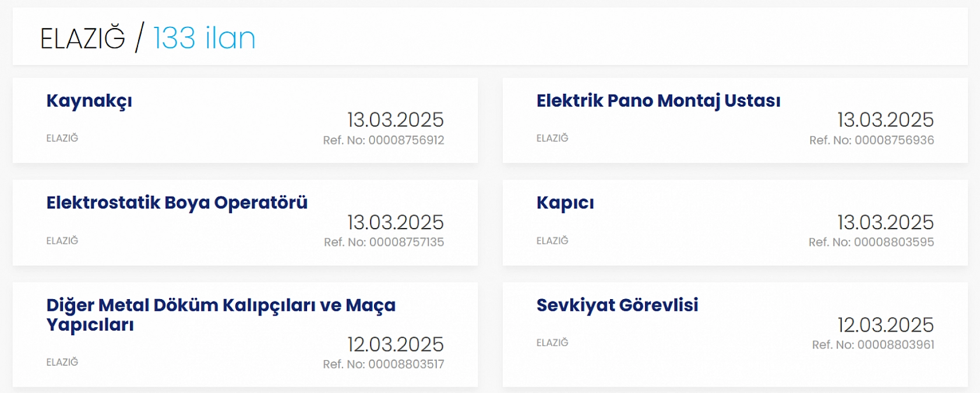Click Ref. No: 00008803517
This screenshot has width=980, height=393.
383,364
